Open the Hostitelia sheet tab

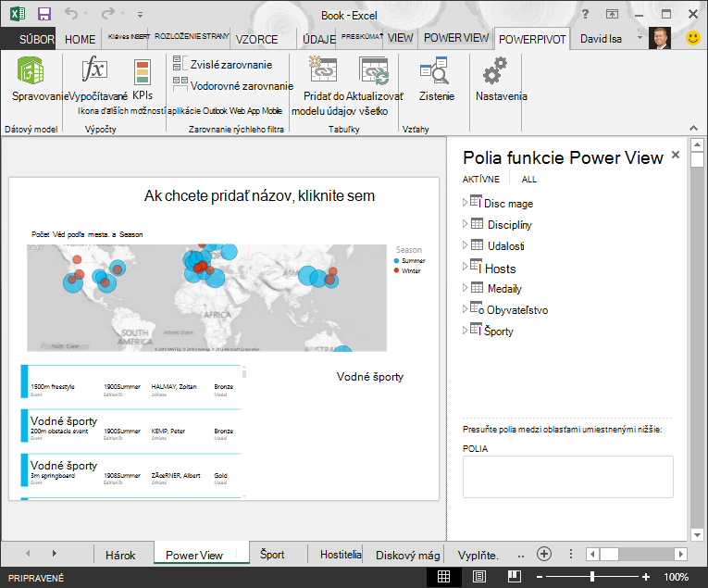tap(341, 554)
